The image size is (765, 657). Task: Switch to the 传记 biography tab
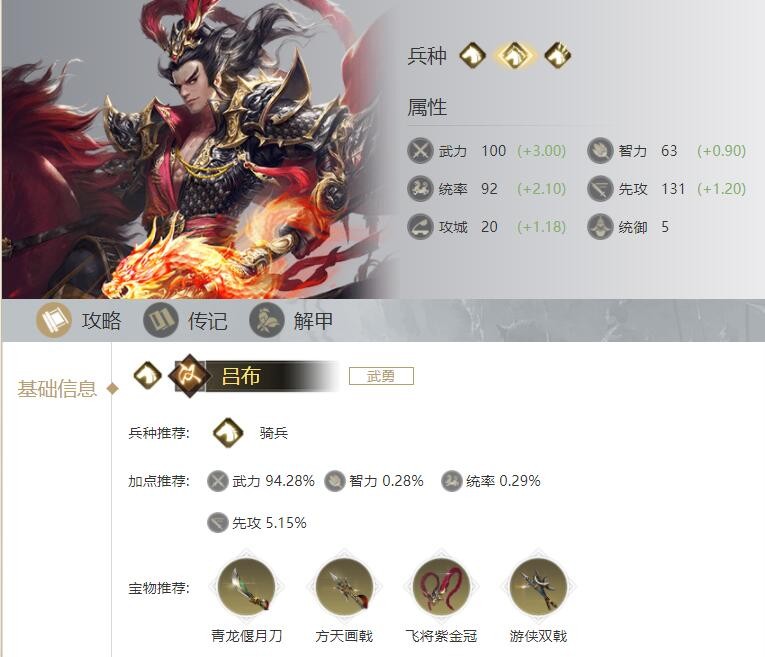(x=185, y=320)
